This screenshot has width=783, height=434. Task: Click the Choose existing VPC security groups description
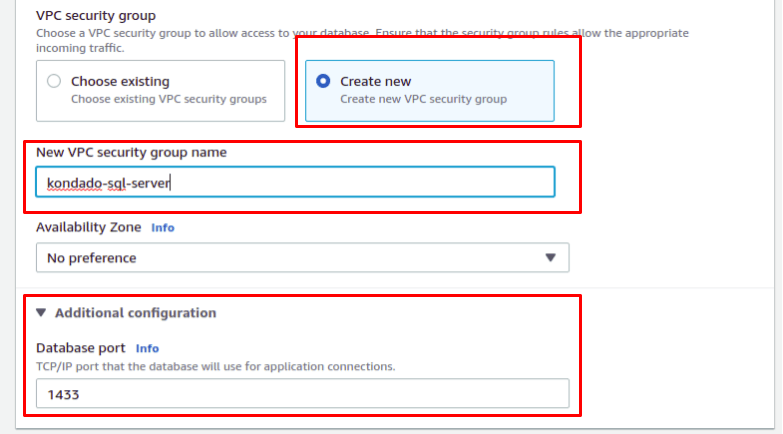click(168, 99)
